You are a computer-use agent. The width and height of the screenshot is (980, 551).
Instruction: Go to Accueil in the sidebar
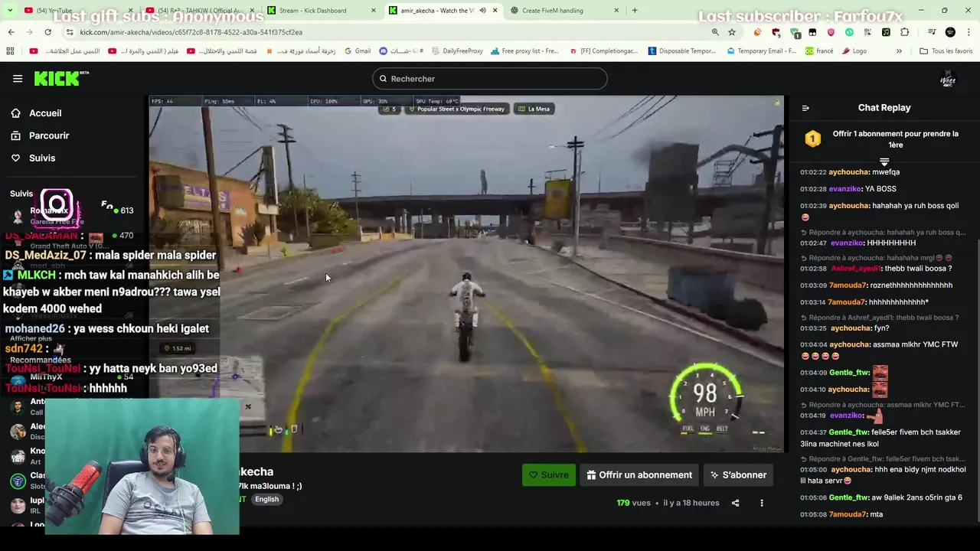click(36, 113)
